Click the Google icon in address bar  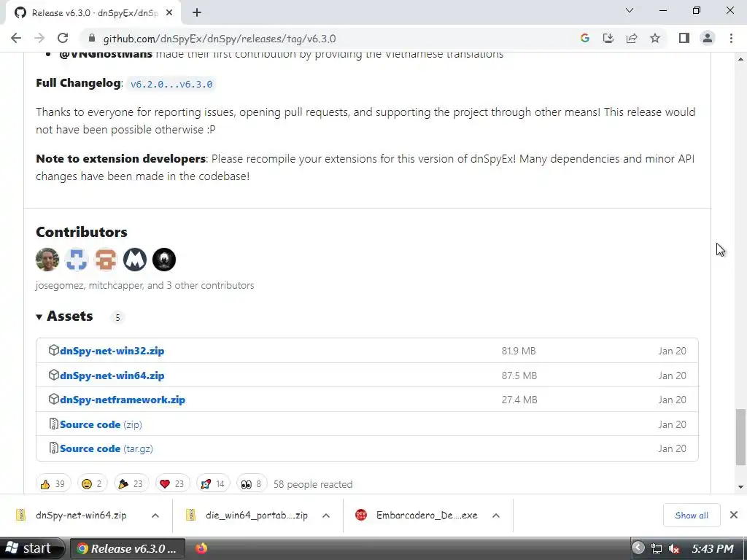585,38
